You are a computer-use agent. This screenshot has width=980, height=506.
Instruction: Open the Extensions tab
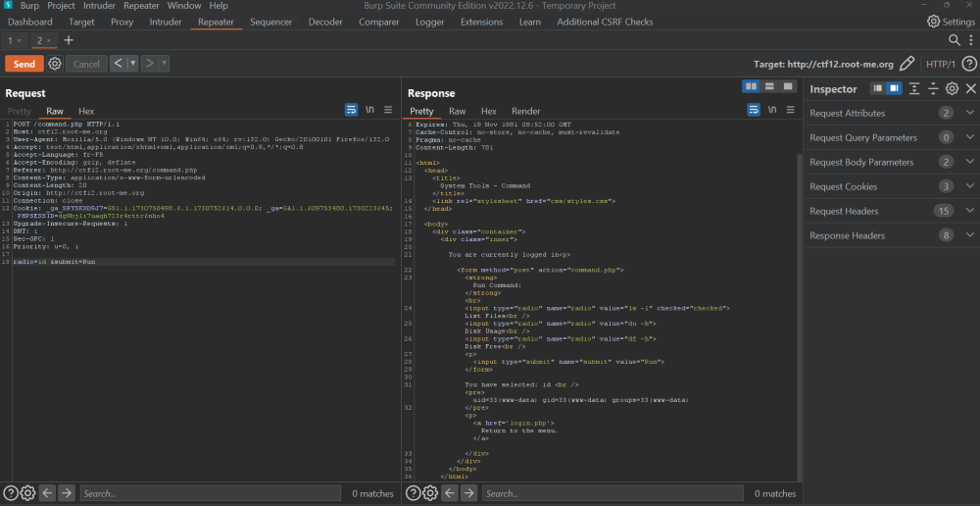[482, 22]
